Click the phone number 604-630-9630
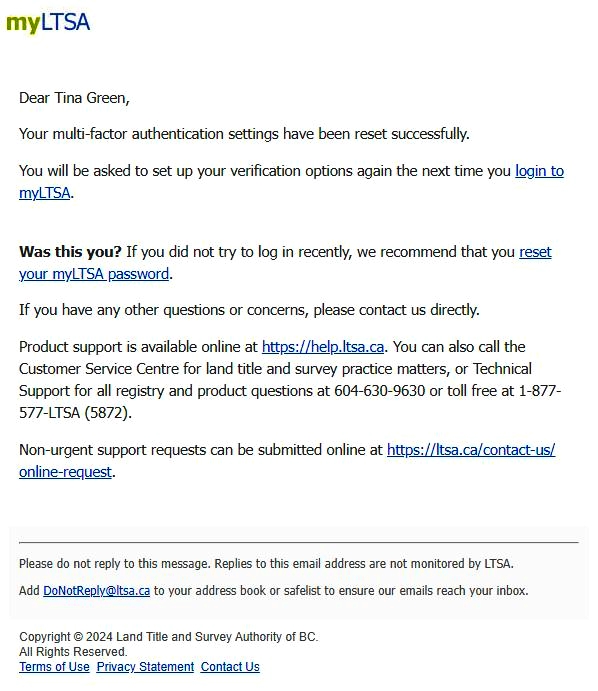Image resolution: width=598 pixels, height=691 pixels. [x=379, y=391]
